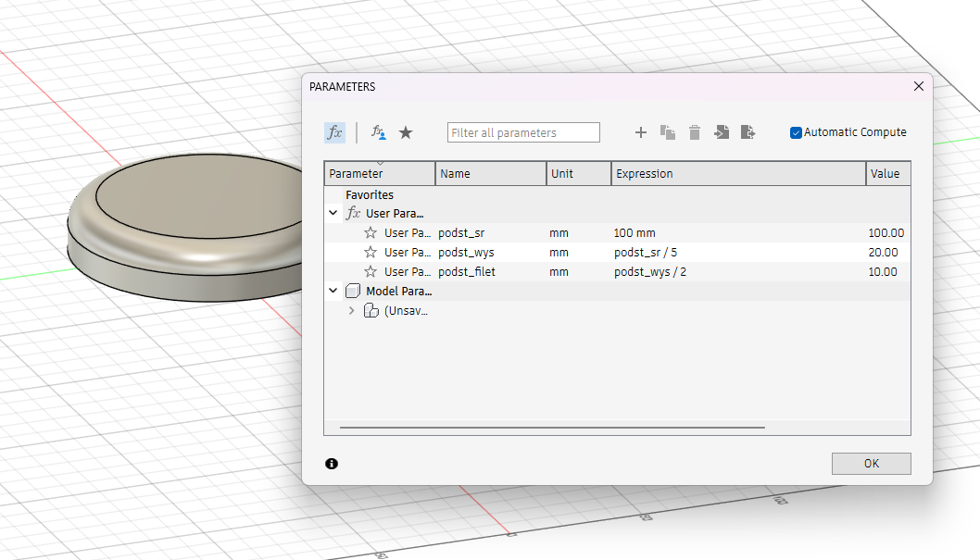The image size is (980, 560).
Task: Click the Expression column header
Action: coord(737,174)
